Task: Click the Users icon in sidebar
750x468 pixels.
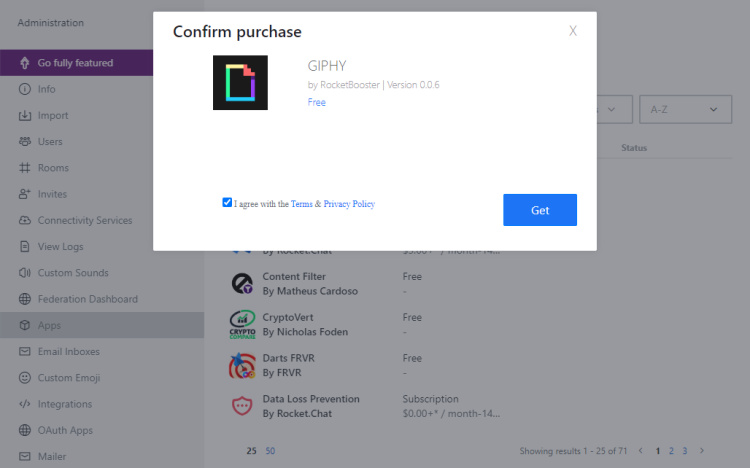Action: pyautogui.click(x=25, y=142)
